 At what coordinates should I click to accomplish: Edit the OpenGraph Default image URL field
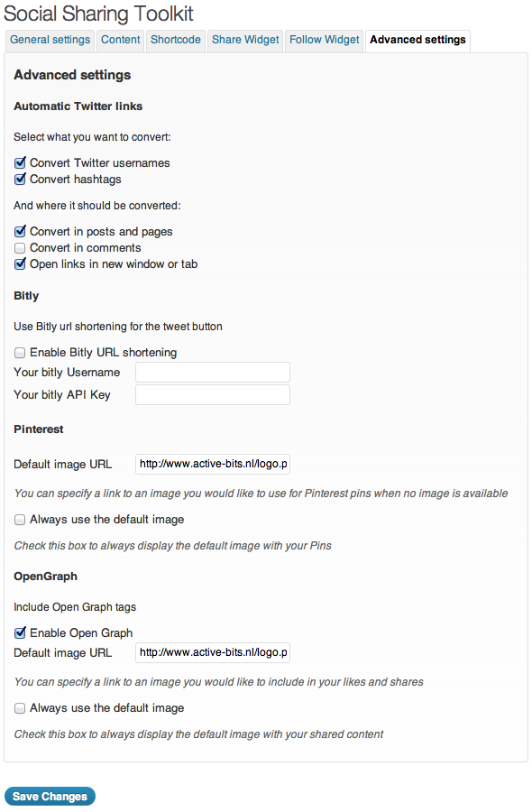[x=213, y=652]
